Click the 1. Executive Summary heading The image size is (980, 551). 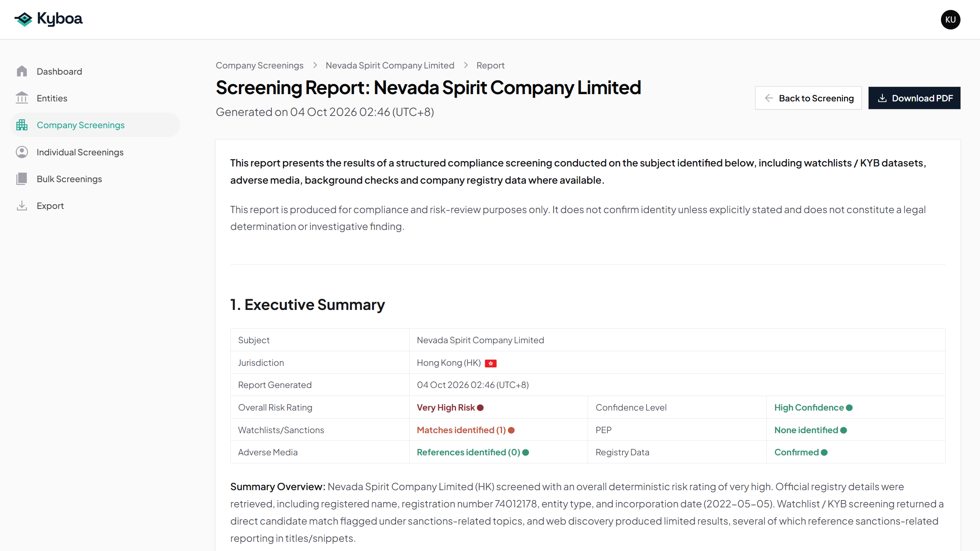coord(307,305)
